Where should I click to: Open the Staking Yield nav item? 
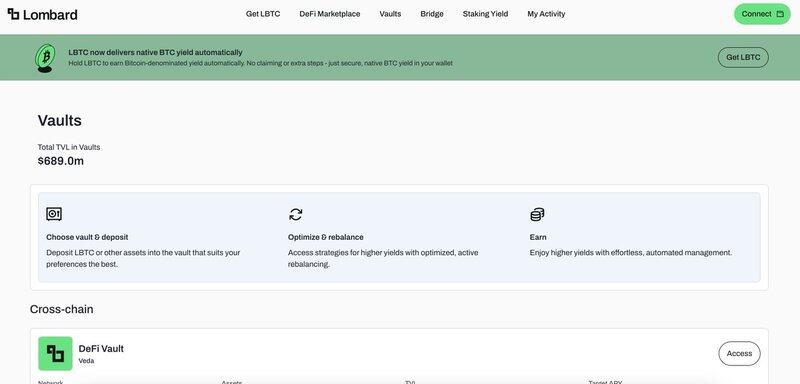(485, 14)
